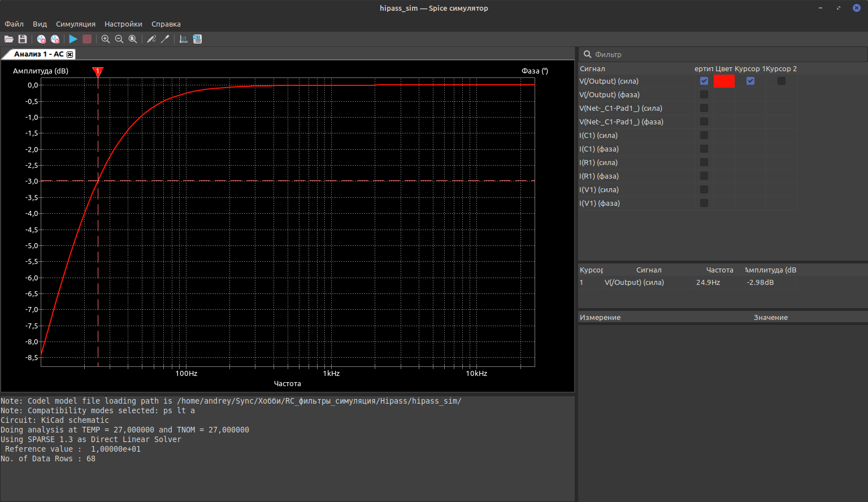Viewport: 868px width, 502px height.
Task: Enable Курсор 2 for V(/Output) (сила)
Action: 781,81
